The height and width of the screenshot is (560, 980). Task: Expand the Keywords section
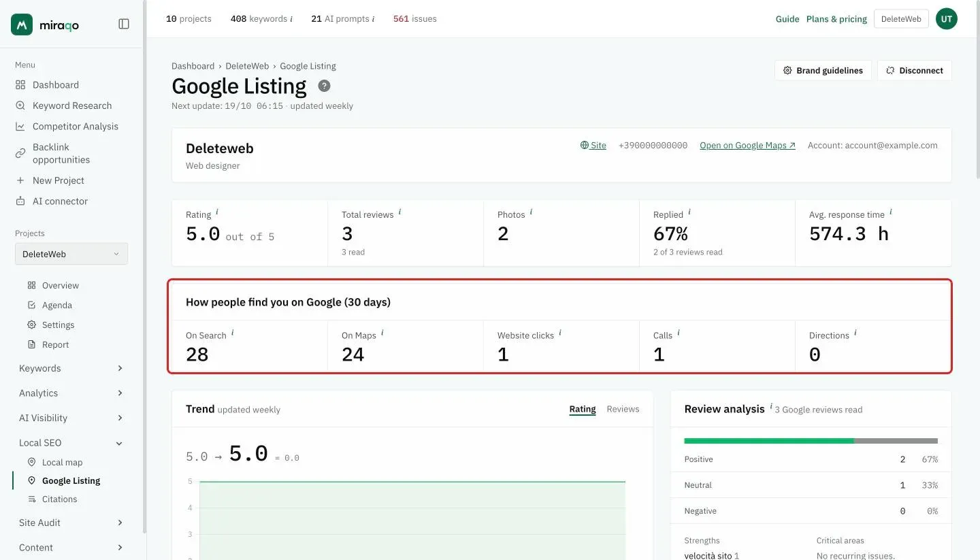pos(71,368)
